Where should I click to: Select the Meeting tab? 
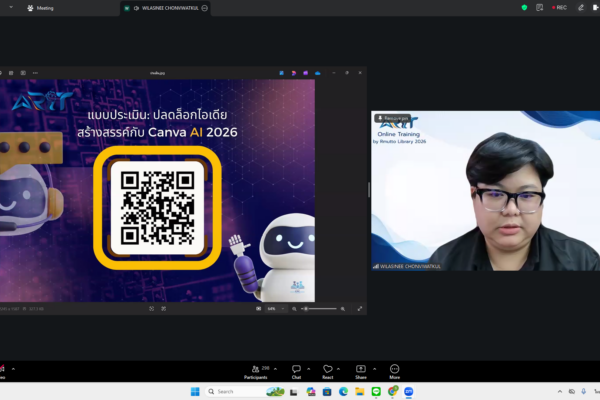(x=40, y=8)
